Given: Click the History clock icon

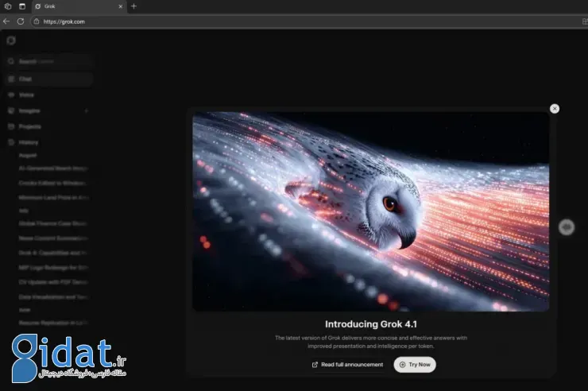Looking at the screenshot, I should click(11, 142).
